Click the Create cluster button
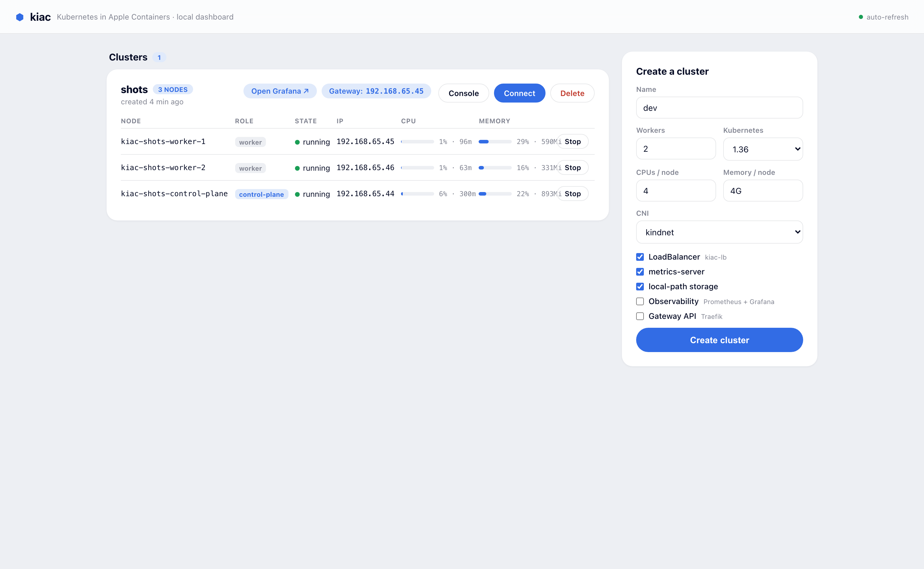The height and width of the screenshot is (569, 924). pyautogui.click(x=719, y=340)
